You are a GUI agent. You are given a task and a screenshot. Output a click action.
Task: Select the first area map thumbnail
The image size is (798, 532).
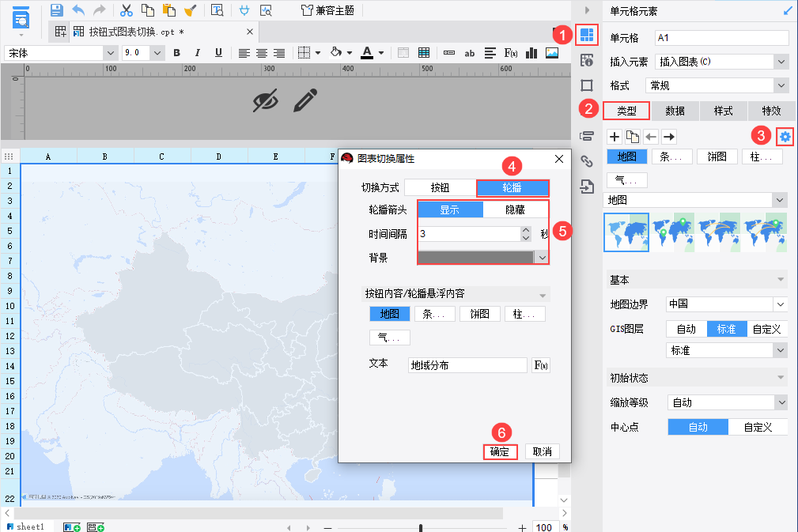click(626, 232)
